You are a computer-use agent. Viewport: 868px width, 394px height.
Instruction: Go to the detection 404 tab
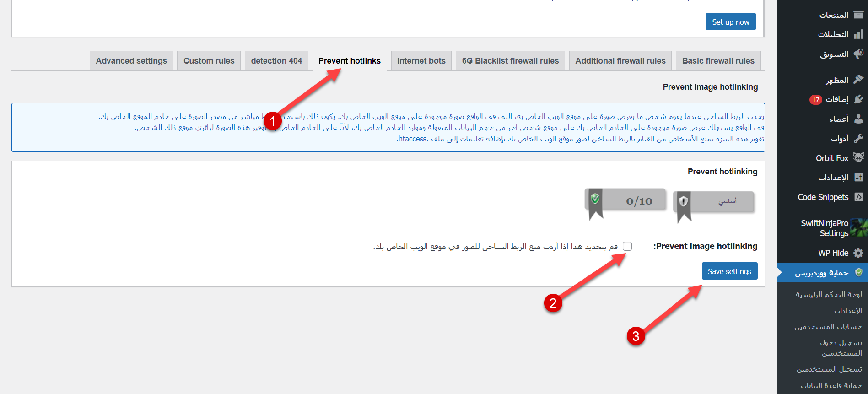277,61
